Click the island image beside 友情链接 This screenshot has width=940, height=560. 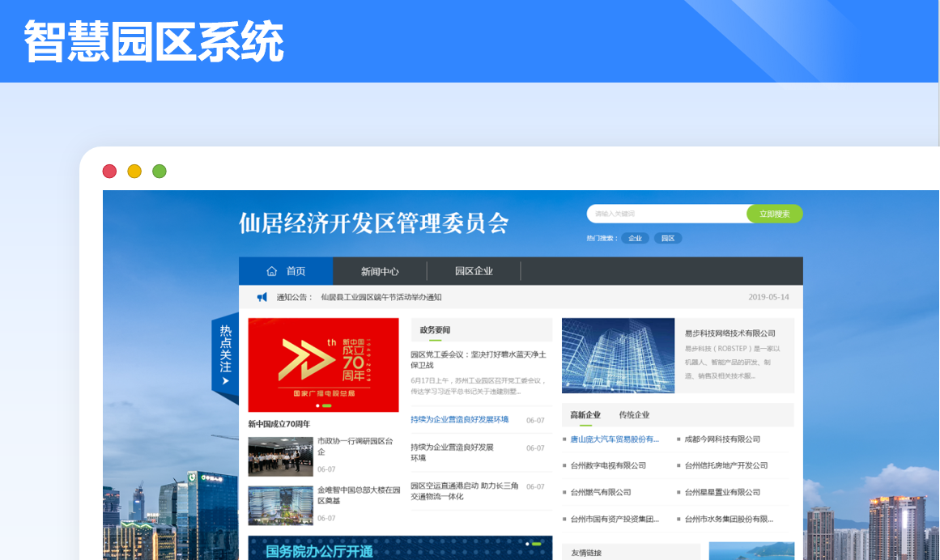751,551
